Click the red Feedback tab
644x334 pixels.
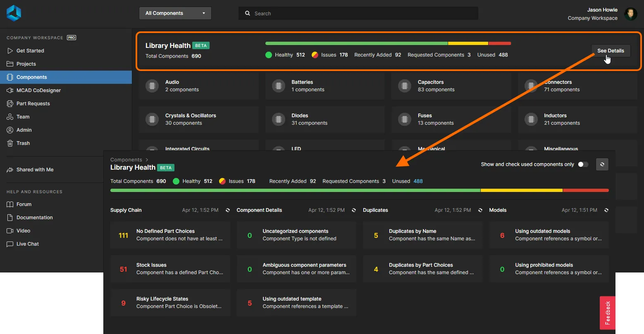point(608,313)
